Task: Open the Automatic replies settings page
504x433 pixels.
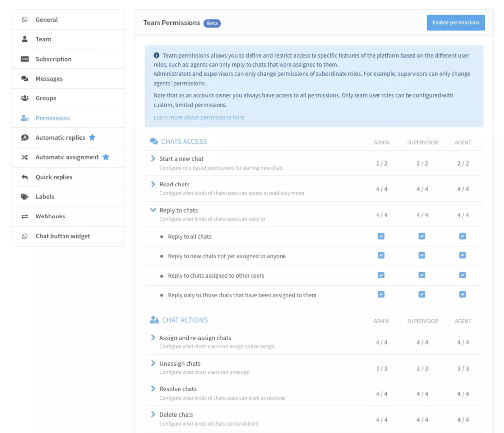Action: [60, 138]
